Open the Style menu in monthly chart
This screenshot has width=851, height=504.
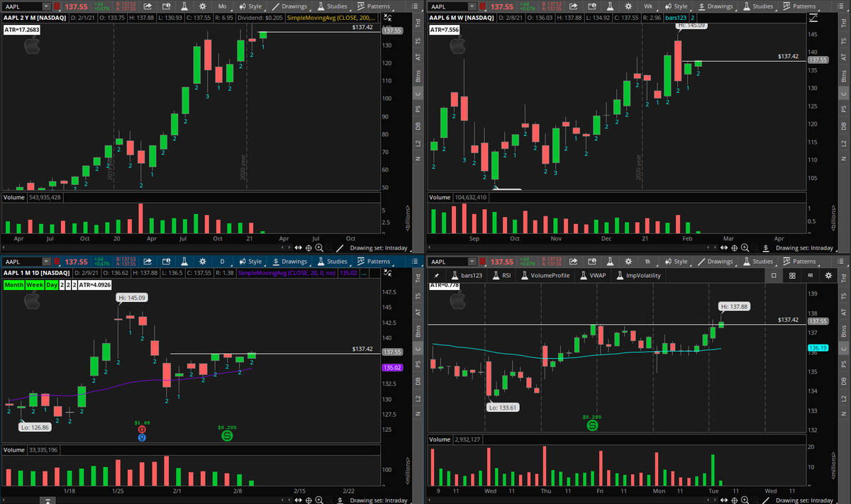pos(251,6)
